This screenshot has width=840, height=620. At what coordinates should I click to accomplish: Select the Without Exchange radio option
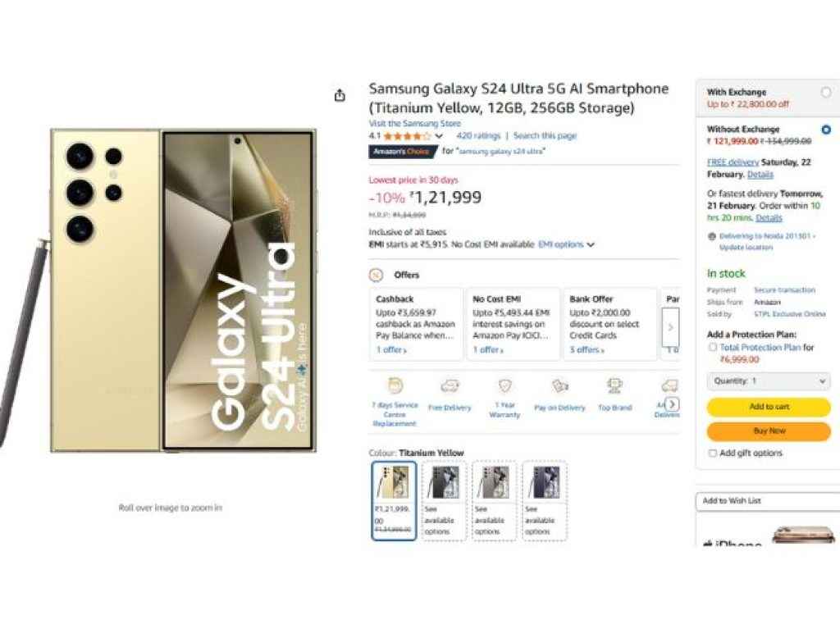point(825,130)
